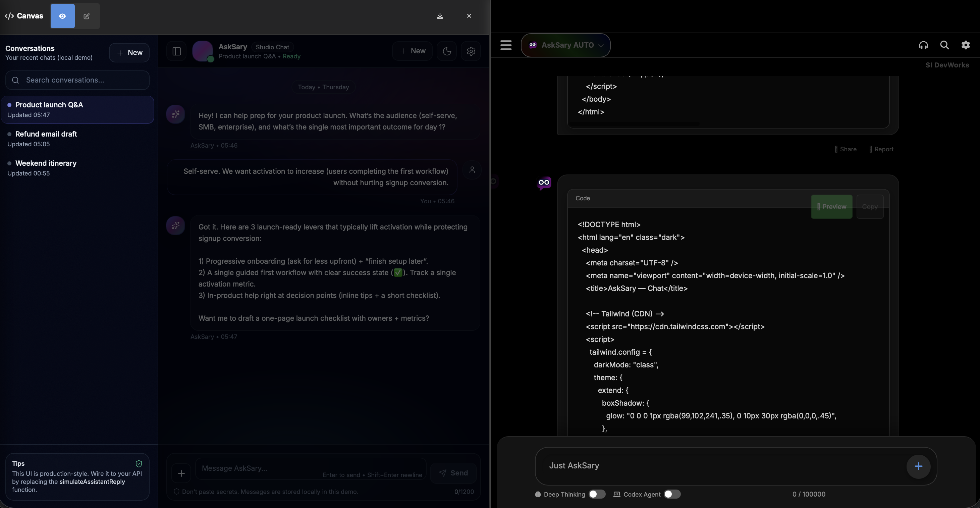This screenshot has height=508, width=980.
Task: Open hamburger menu on right panel
Action: (x=506, y=45)
